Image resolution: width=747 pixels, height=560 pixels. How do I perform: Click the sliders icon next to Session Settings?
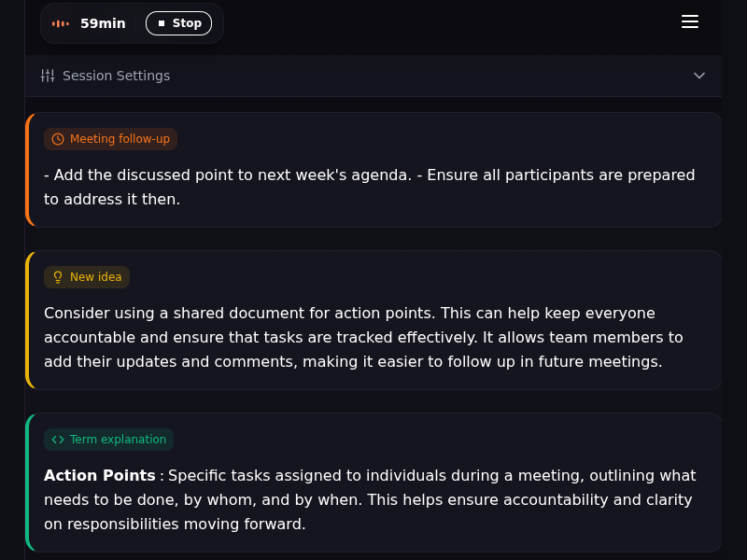coord(47,76)
